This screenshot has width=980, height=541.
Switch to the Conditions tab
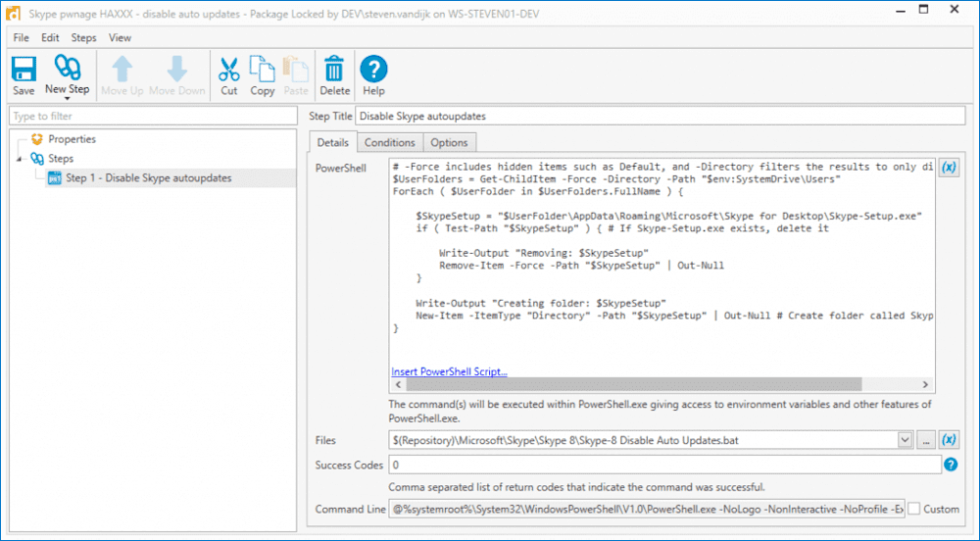pyautogui.click(x=389, y=142)
